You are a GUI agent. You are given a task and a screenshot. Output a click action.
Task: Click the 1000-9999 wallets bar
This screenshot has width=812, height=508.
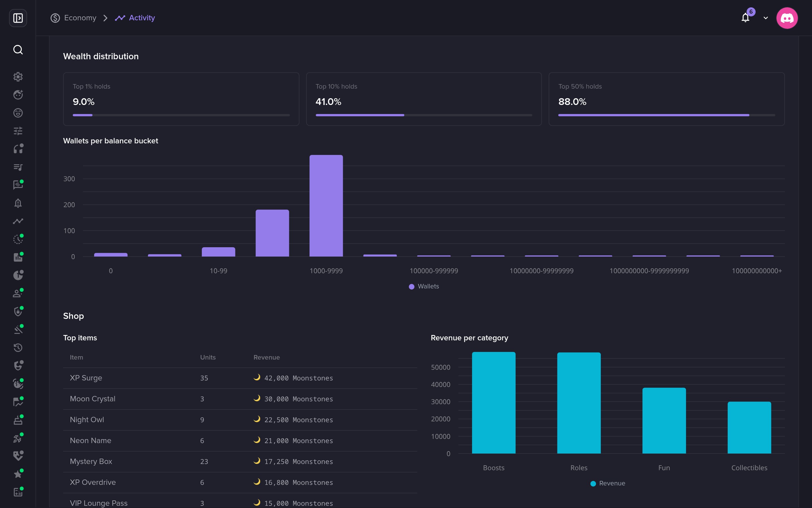326,206
